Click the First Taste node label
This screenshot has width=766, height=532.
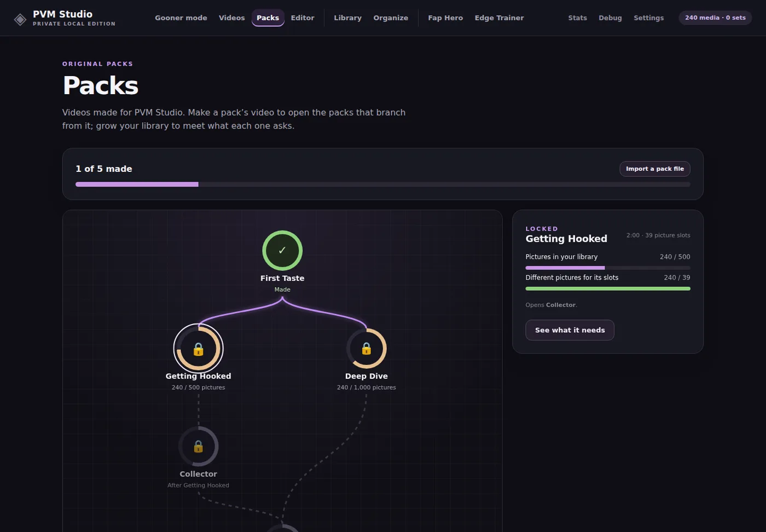click(x=282, y=278)
